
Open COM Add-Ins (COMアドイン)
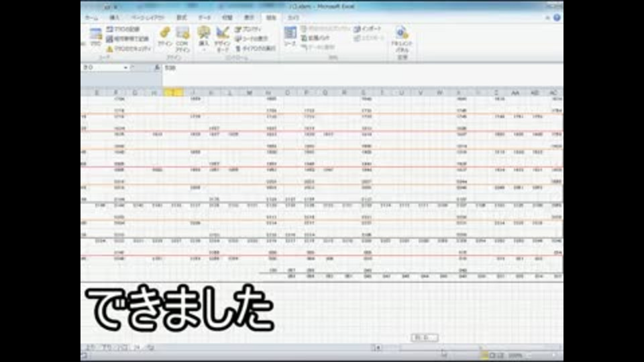182,40
